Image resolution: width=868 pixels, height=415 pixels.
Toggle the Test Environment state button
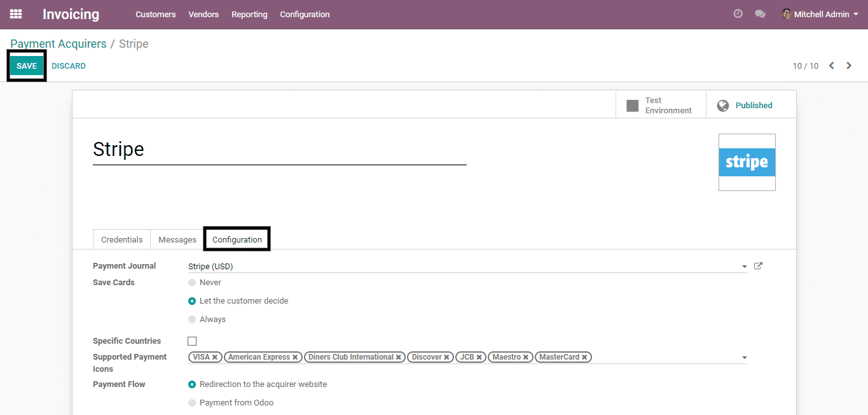tap(660, 105)
